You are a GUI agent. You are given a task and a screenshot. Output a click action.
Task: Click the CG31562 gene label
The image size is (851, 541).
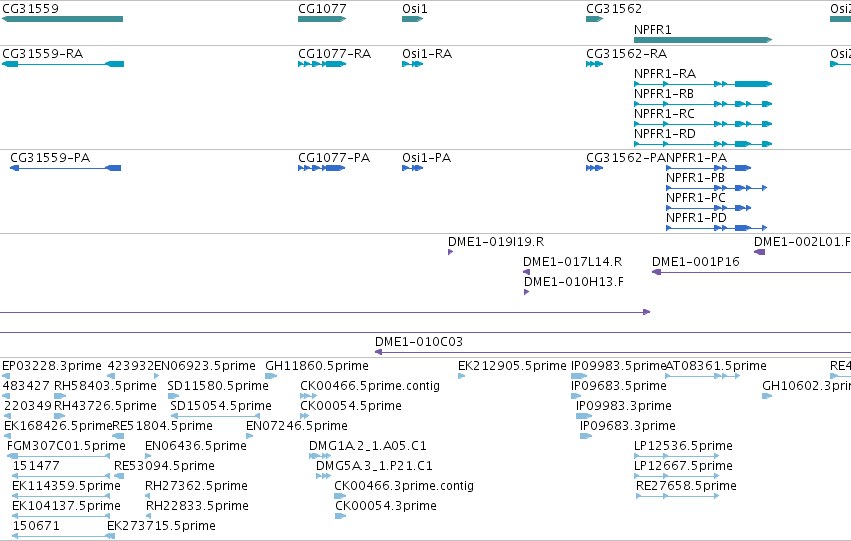point(614,9)
